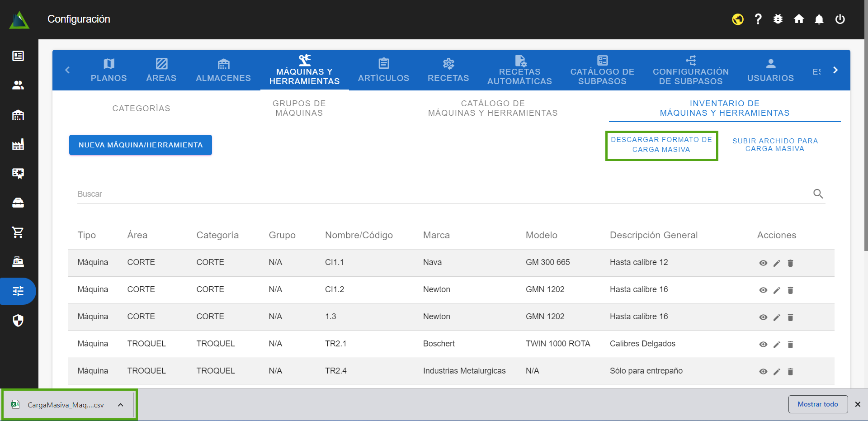Delete the CI1.1 machine row
The image size is (868, 421).
click(790, 263)
